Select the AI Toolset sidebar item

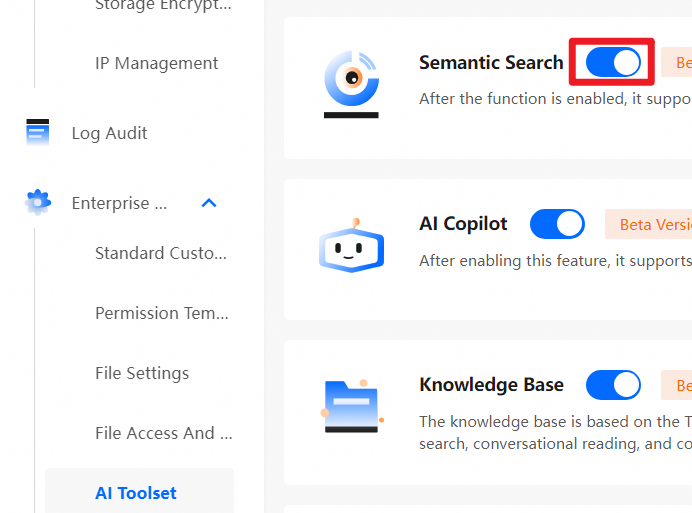point(136,493)
